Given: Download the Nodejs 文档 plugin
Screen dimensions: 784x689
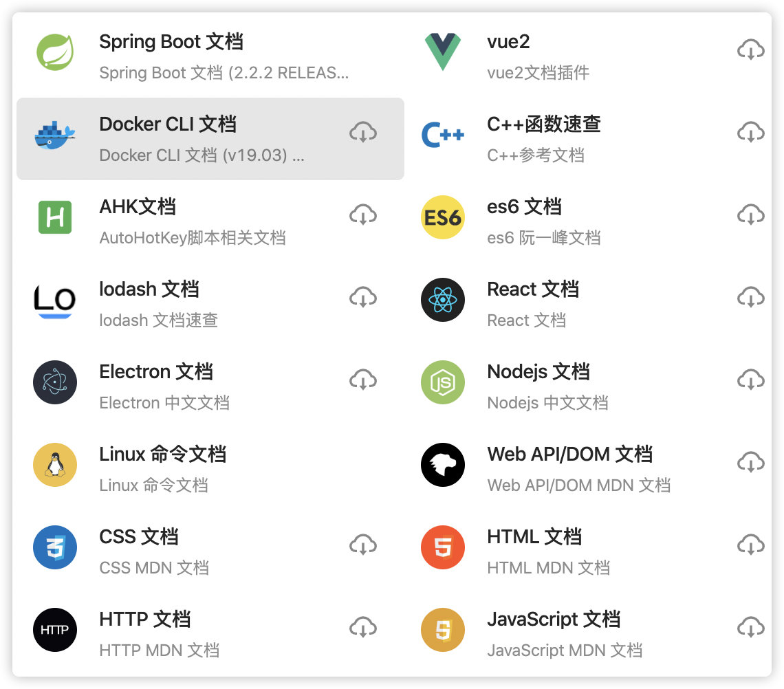Looking at the screenshot, I should pos(751,380).
